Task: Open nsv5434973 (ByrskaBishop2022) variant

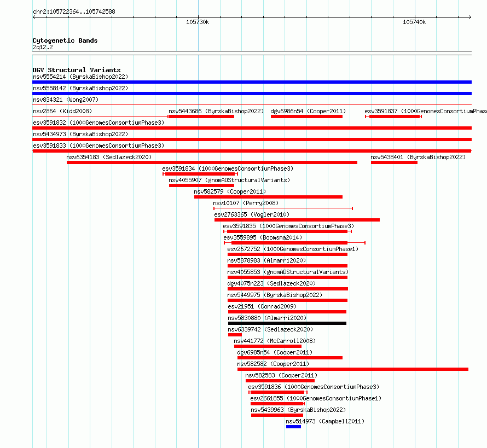Action: 80,134
